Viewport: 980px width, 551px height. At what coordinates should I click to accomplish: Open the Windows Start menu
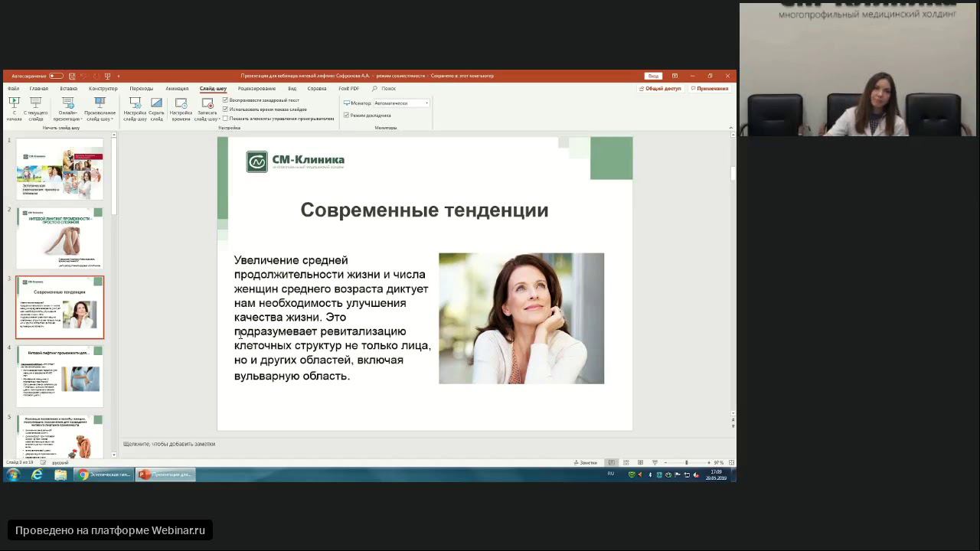(x=13, y=474)
